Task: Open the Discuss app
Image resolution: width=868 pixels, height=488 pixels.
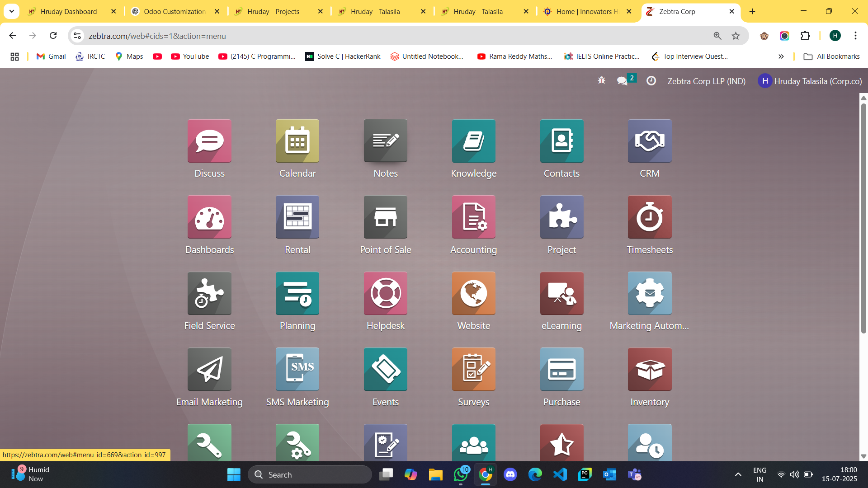Action: pyautogui.click(x=209, y=141)
